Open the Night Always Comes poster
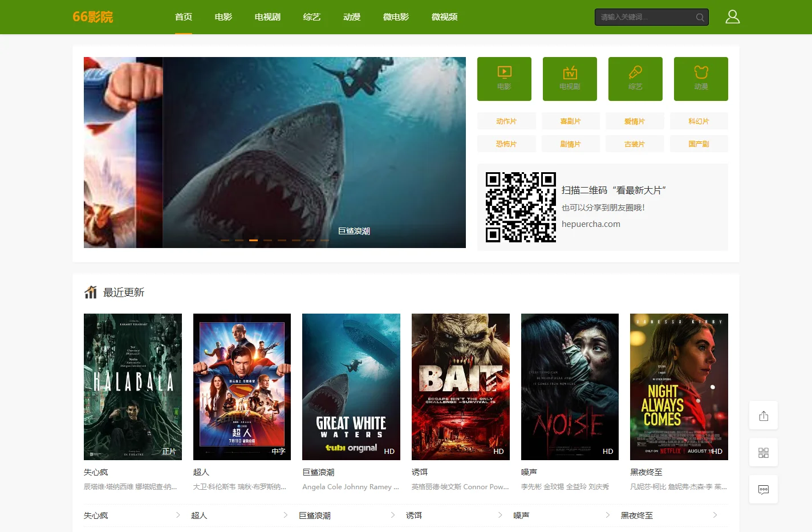The image size is (812, 532). 679,387
